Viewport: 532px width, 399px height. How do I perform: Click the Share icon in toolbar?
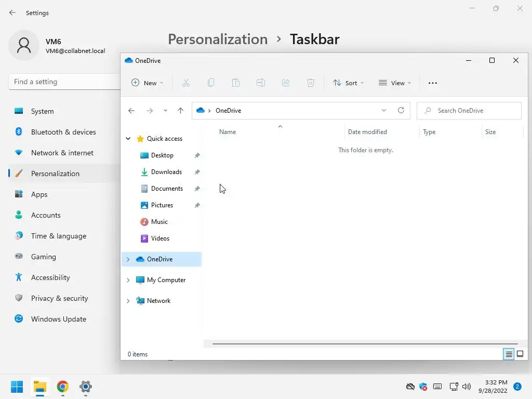click(x=286, y=83)
